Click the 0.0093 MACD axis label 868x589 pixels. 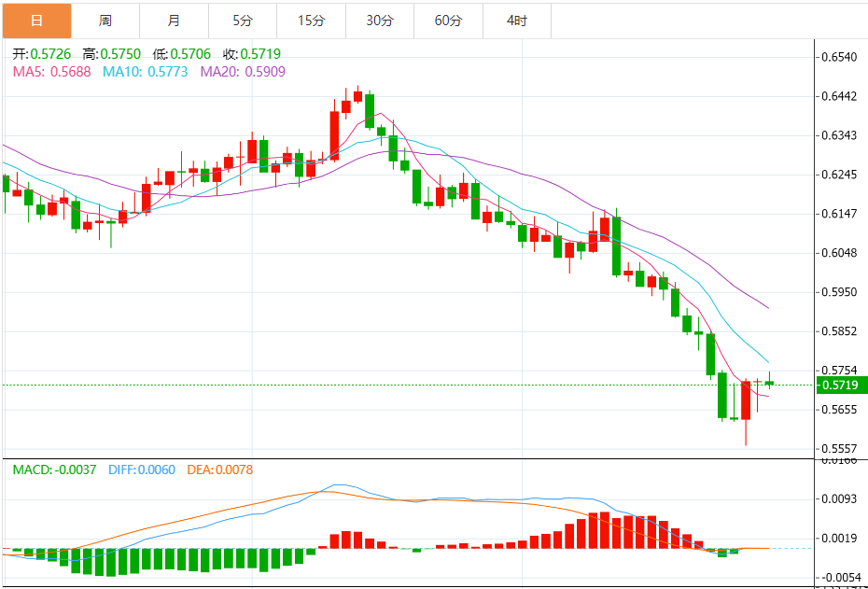(x=840, y=499)
